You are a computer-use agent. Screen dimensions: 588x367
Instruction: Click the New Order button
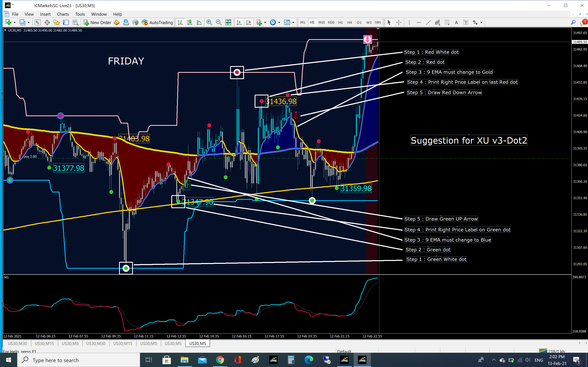[97, 23]
